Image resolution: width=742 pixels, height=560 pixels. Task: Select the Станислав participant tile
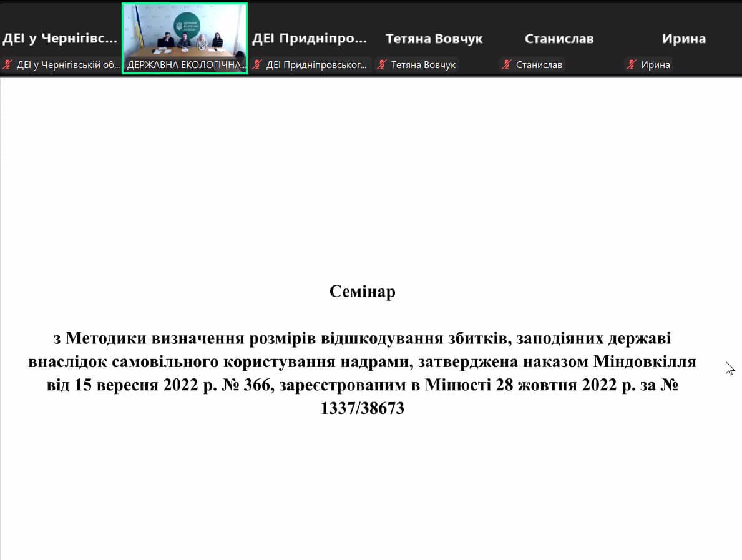559,38
